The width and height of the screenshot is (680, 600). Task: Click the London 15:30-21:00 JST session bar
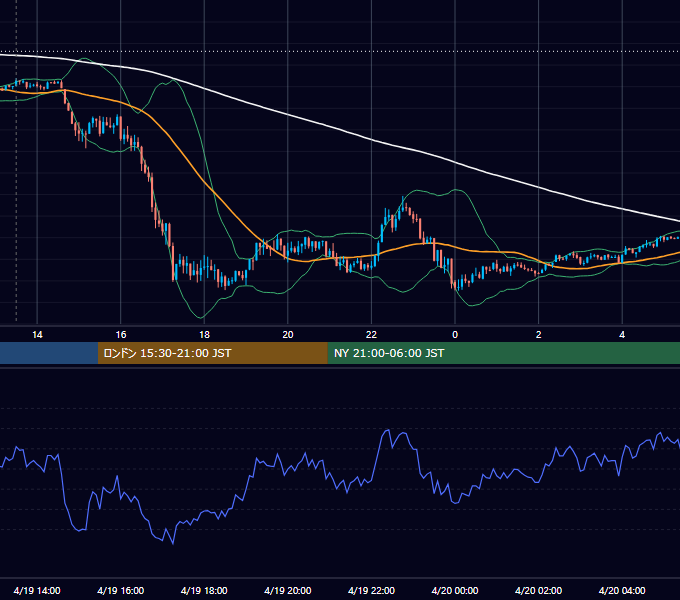(x=212, y=353)
